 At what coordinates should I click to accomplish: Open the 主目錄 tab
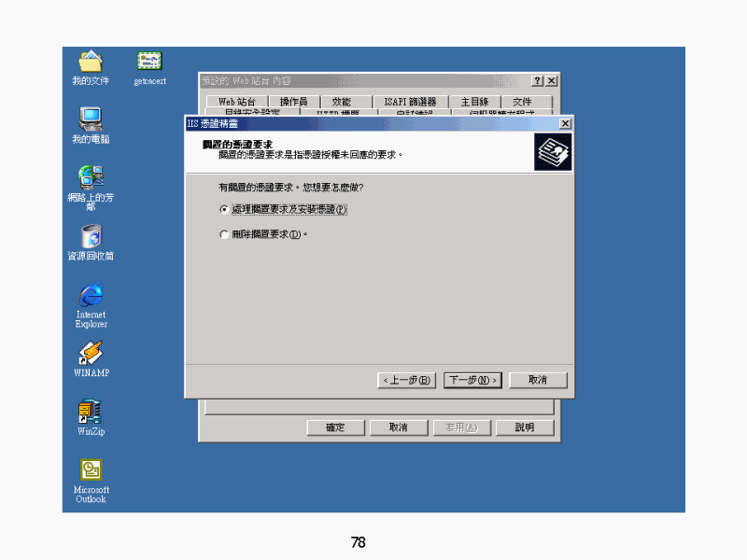[x=474, y=102]
